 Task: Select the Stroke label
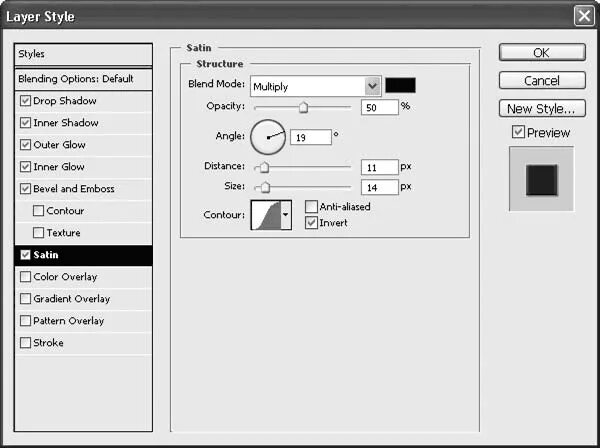click(x=48, y=342)
